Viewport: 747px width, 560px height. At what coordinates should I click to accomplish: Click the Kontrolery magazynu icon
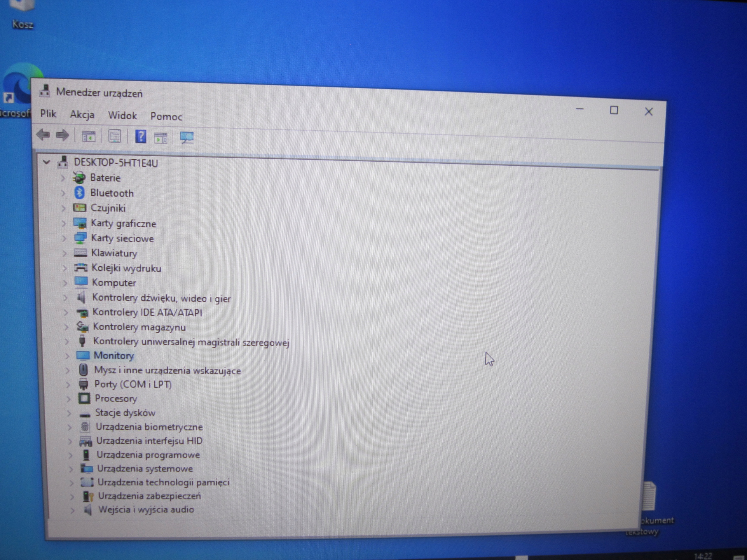82,326
